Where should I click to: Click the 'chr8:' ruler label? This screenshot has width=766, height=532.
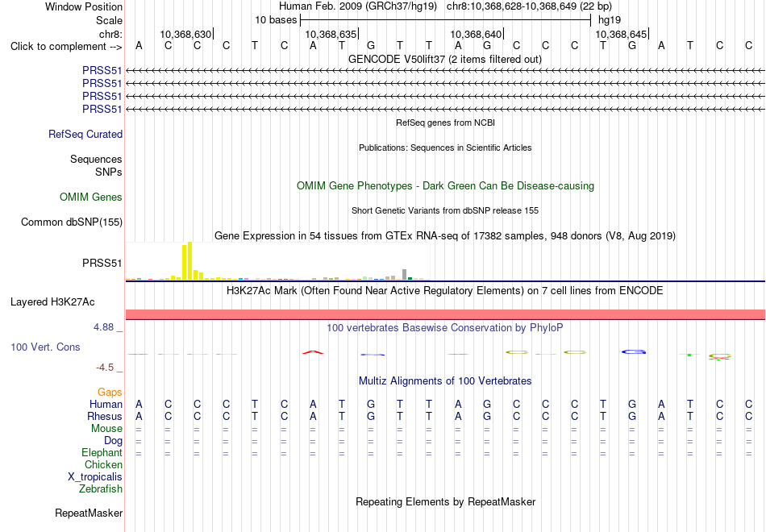110,34
